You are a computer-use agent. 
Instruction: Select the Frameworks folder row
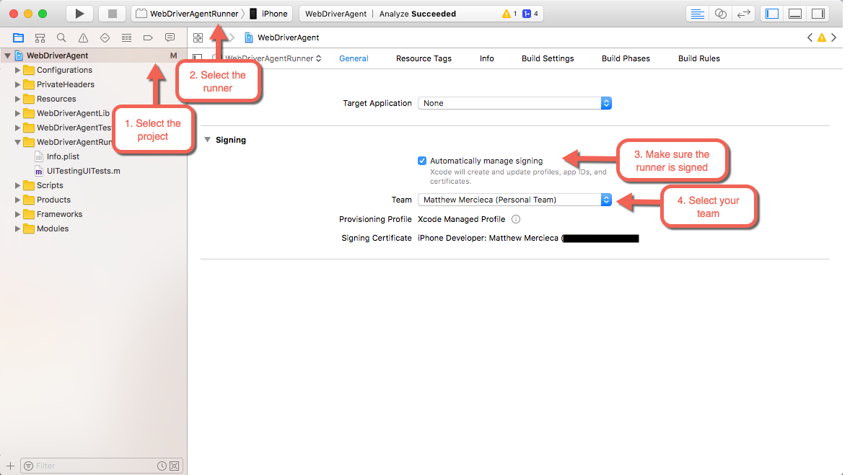pos(94,214)
